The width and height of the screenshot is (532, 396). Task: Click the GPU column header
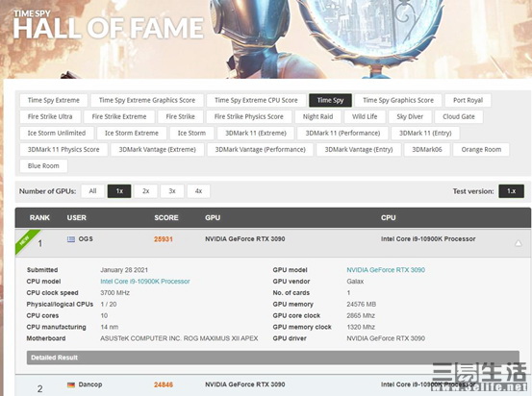click(213, 217)
